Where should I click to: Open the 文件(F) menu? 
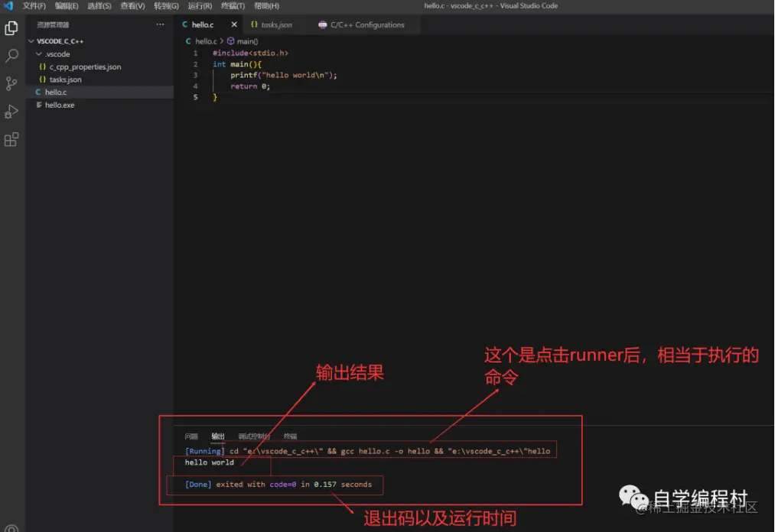point(34,6)
